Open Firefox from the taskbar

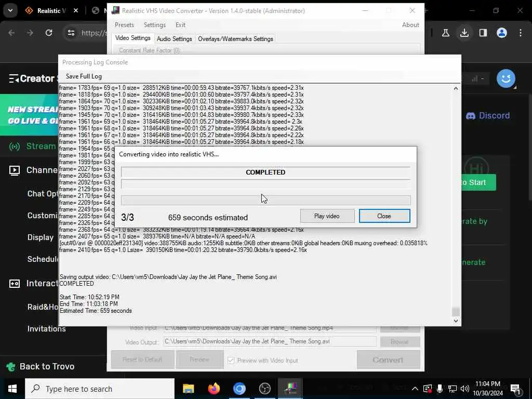tap(214, 389)
